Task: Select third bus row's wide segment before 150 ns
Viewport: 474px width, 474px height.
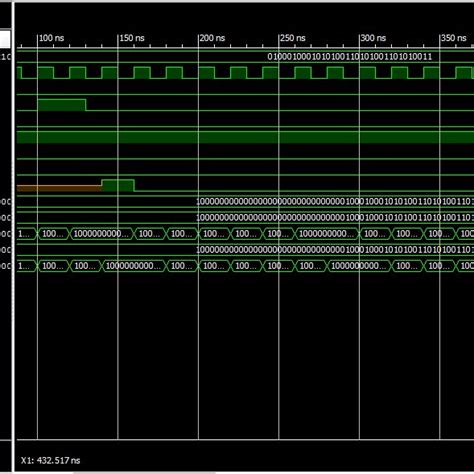Action: click(x=101, y=234)
